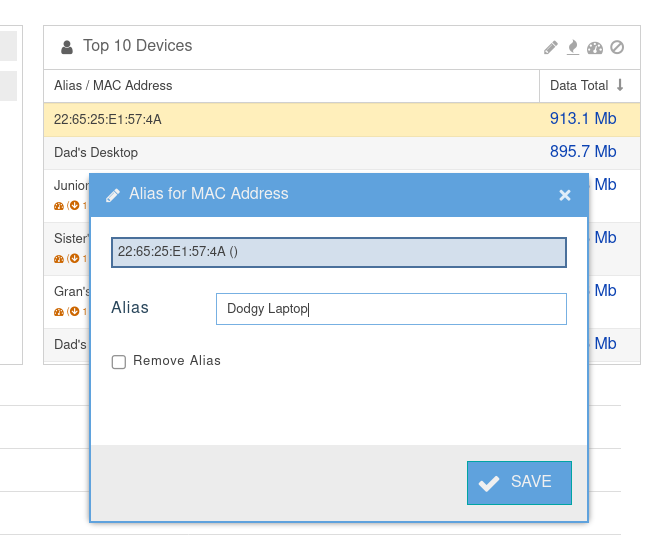Click the small gauge icon under Gran row

[59, 311]
